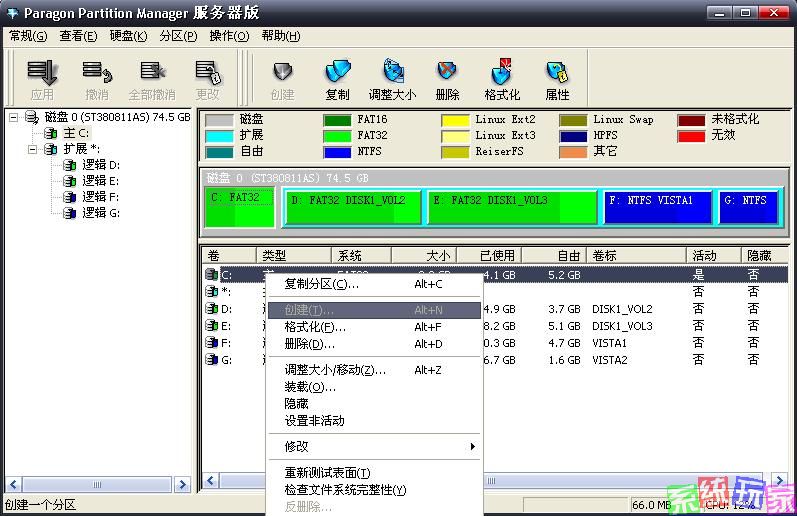This screenshot has width=797, height=516.
Task: Click the Delete (删除) partition toolbar icon
Action: click(447, 71)
